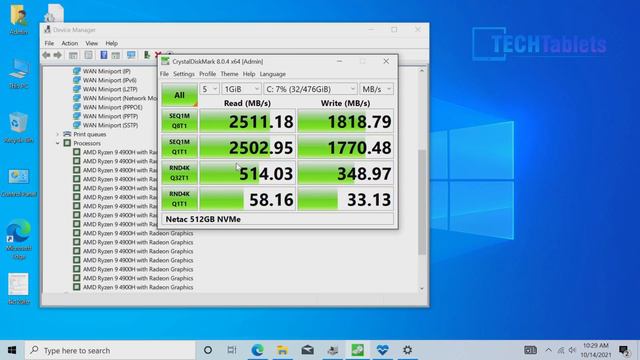Run all benchmarks with the All button

[x=180, y=95]
